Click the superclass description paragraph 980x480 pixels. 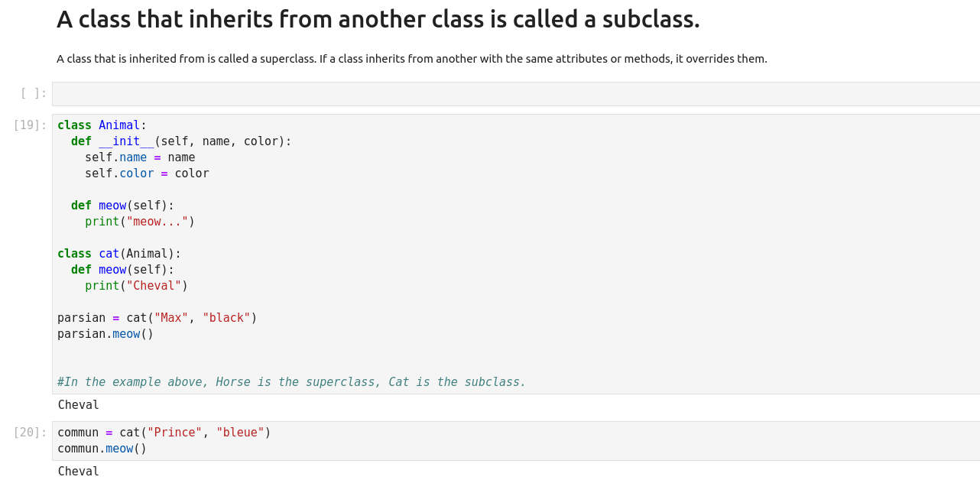[411, 59]
